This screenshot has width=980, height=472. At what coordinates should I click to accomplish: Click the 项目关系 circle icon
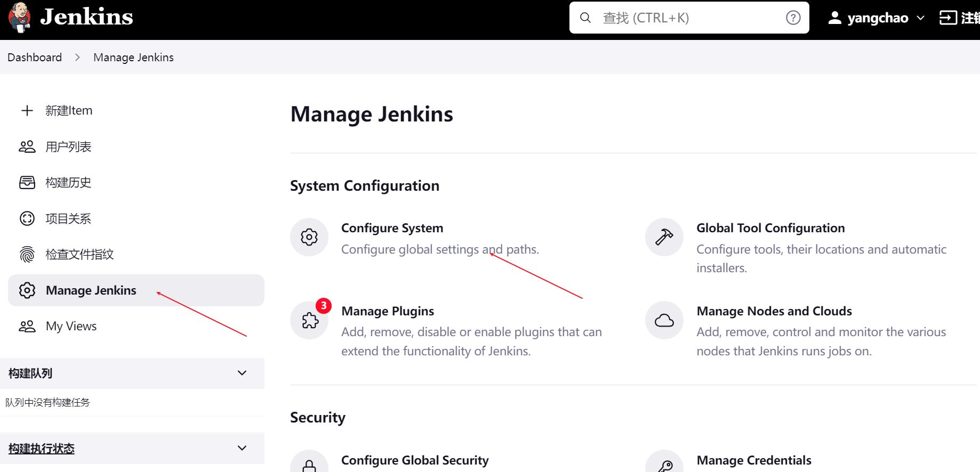click(x=27, y=218)
